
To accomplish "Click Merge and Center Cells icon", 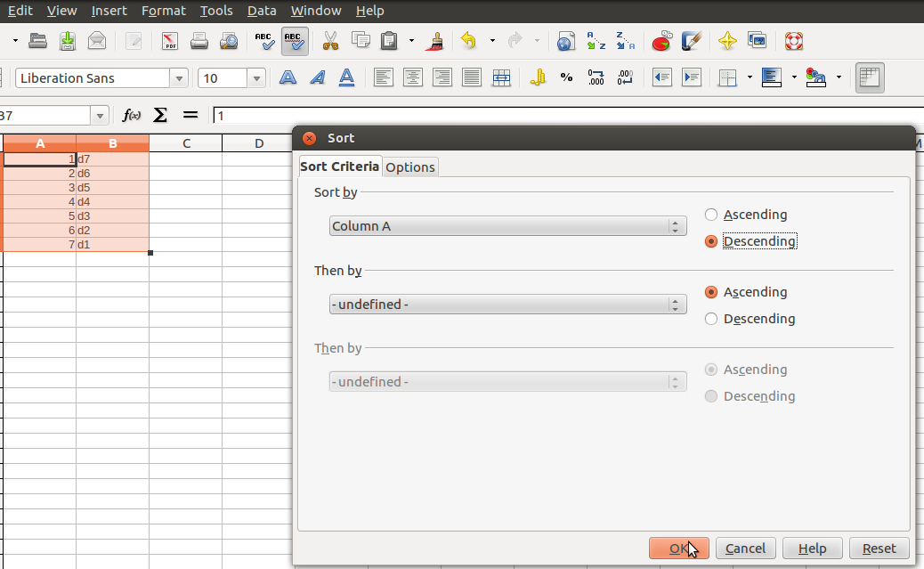I will click(x=501, y=77).
